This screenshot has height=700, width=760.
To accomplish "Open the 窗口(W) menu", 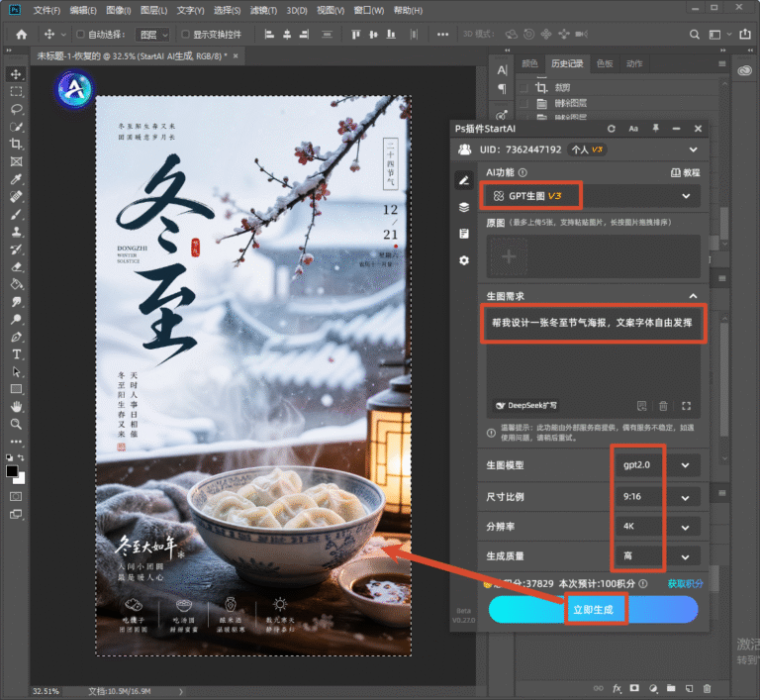I will [368, 10].
